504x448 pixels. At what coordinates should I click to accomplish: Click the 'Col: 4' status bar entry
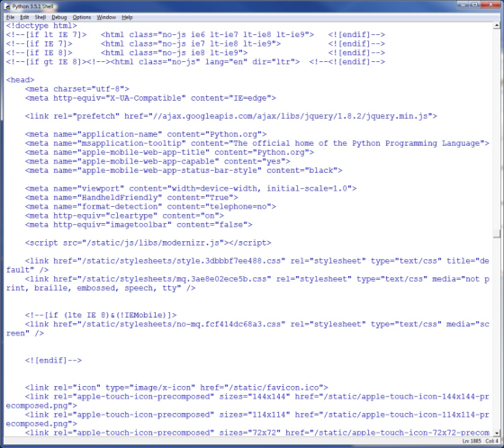tap(491, 441)
